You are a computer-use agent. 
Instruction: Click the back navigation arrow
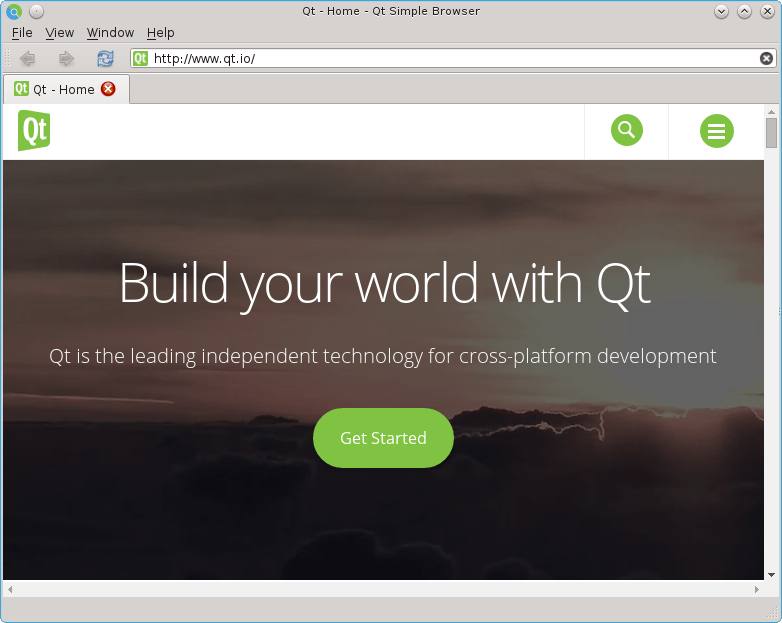coord(28,59)
